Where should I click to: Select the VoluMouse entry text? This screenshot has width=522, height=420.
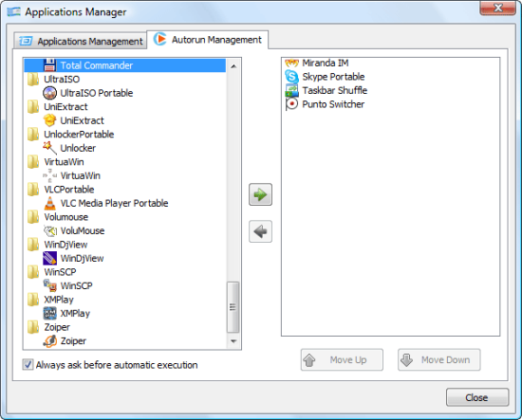pos(83,230)
